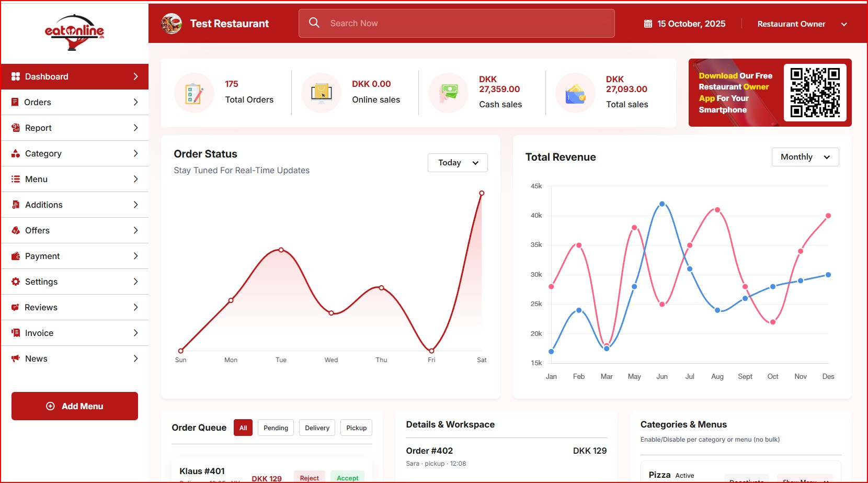Open the Dashboard sidebar icon
This screenshot has width=868, height=483.
tap(16, 76)
